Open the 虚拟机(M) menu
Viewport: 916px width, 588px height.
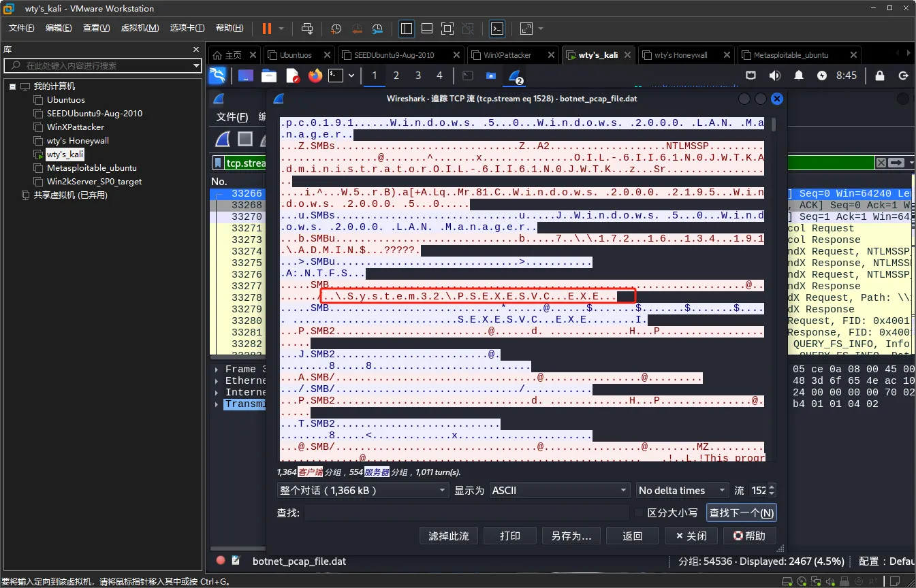pos(140,28)
